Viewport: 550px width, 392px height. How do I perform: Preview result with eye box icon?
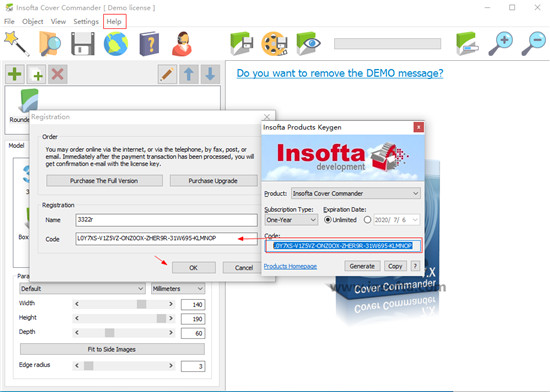[308, 43]
